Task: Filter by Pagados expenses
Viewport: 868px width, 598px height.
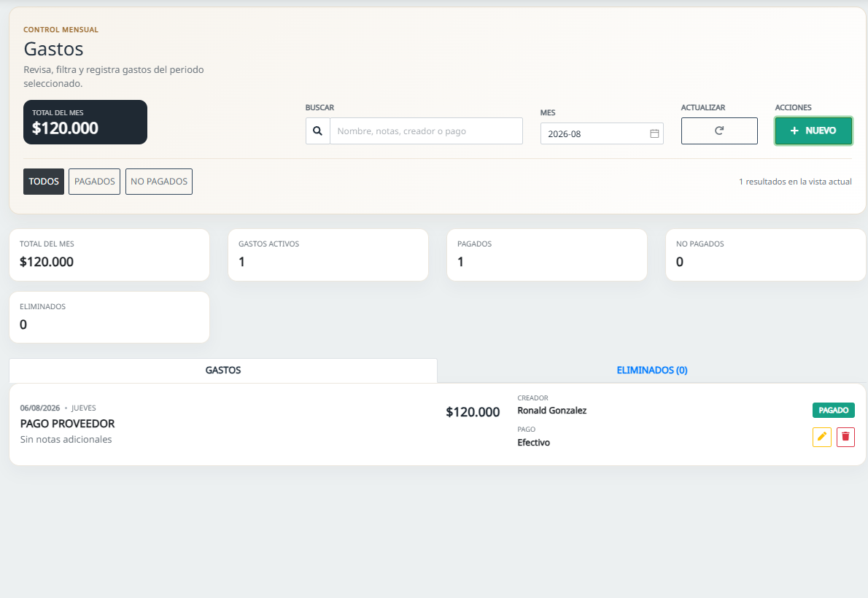Action: [95, 182]
